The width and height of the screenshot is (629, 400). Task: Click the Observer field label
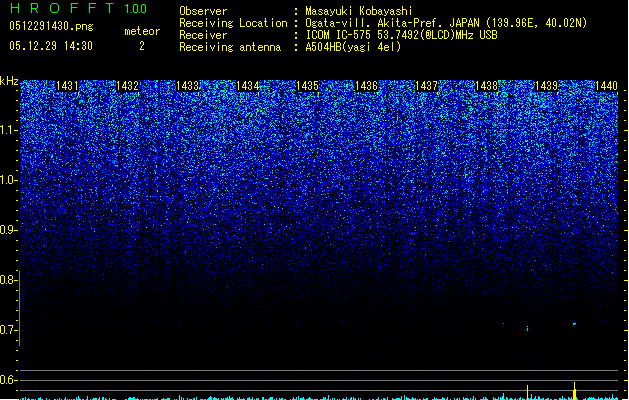[203, 11]
